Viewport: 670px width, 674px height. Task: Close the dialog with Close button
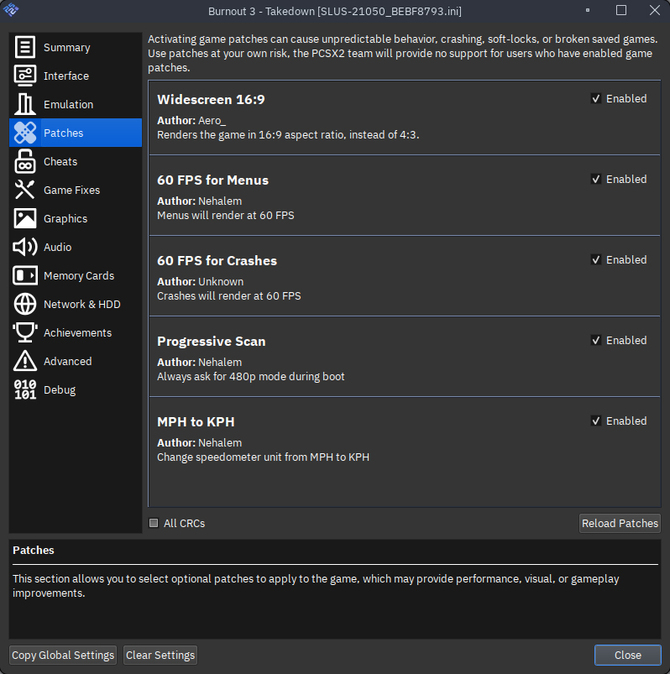point(627,655)
